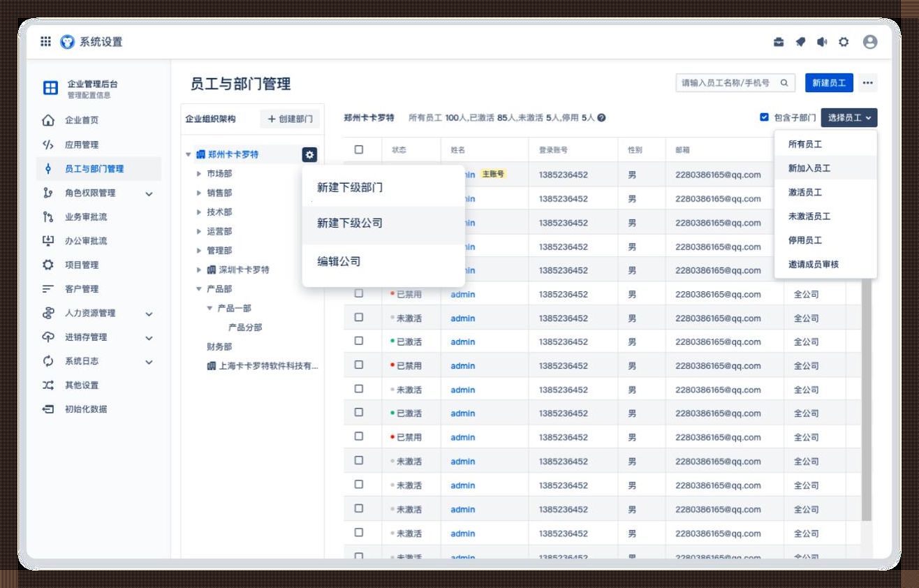Open 初始化数据 via its import icon

(48, 409)
